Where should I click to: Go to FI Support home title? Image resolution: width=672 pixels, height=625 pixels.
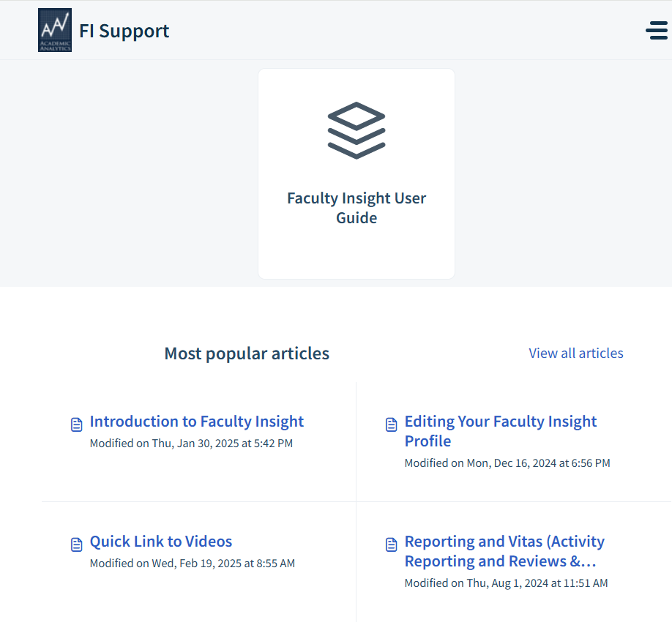point(124,31)
